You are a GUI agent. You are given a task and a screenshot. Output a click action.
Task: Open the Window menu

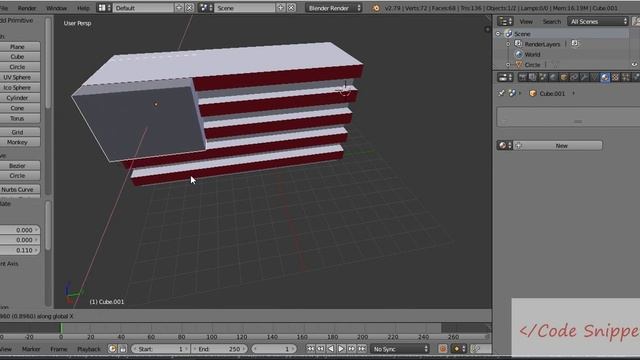point(56,8)
